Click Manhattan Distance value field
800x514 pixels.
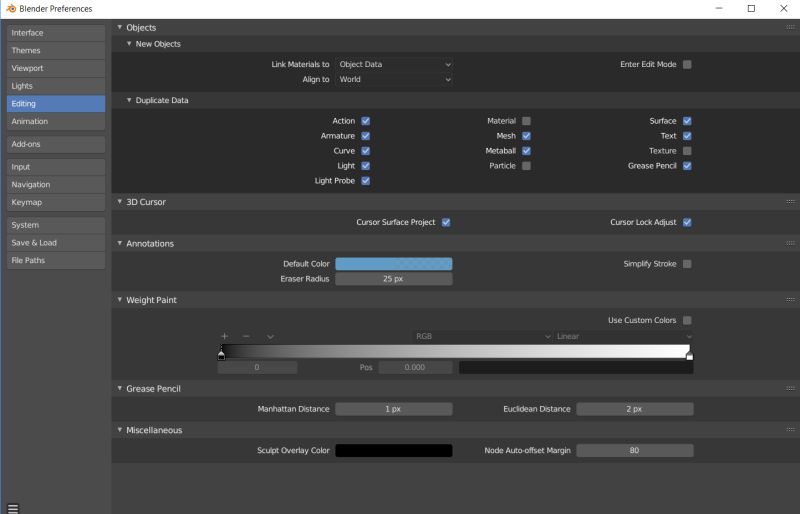coord(394,409)
